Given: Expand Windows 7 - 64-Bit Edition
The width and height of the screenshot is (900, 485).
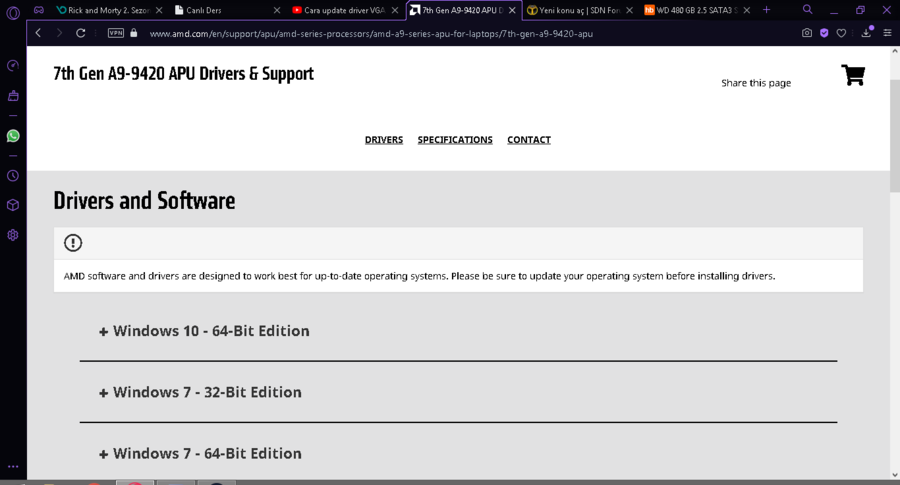Looking at the screenshot, I should 200,453.
